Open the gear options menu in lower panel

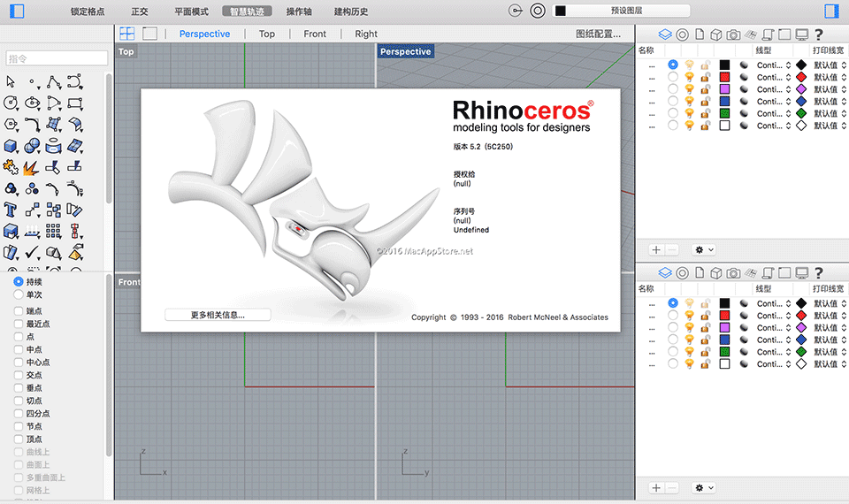pyautogui.click(x=704, y=488)
